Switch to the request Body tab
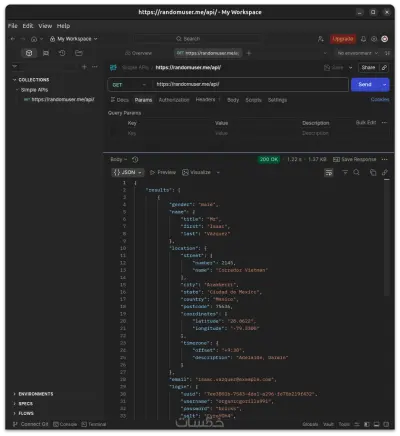400x436 pixels. [233, 100]
